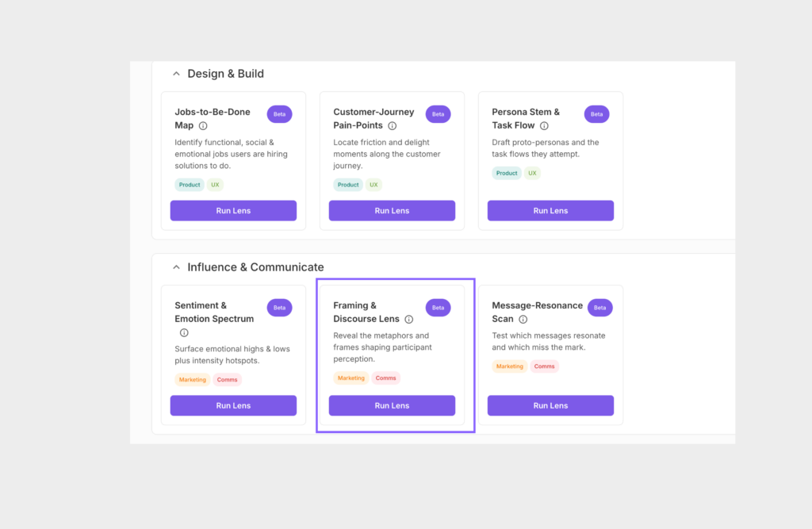Run Lens for Message-Resonance Scan
Screen dimensions: 812x529
pyautogui.click(x=550, y=405)
